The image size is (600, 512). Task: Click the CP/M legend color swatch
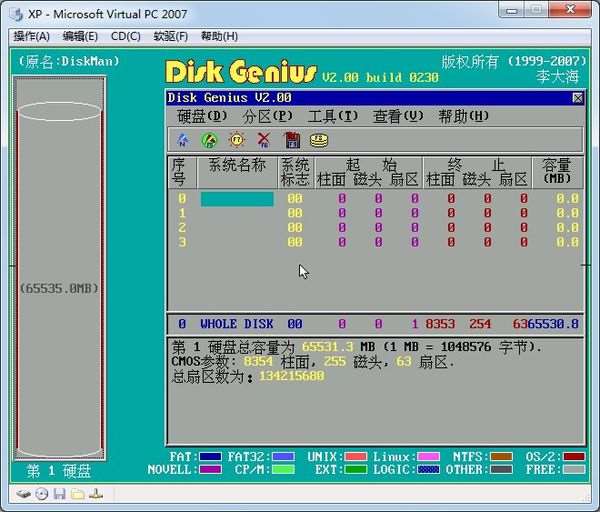click(x=283, y=470)
